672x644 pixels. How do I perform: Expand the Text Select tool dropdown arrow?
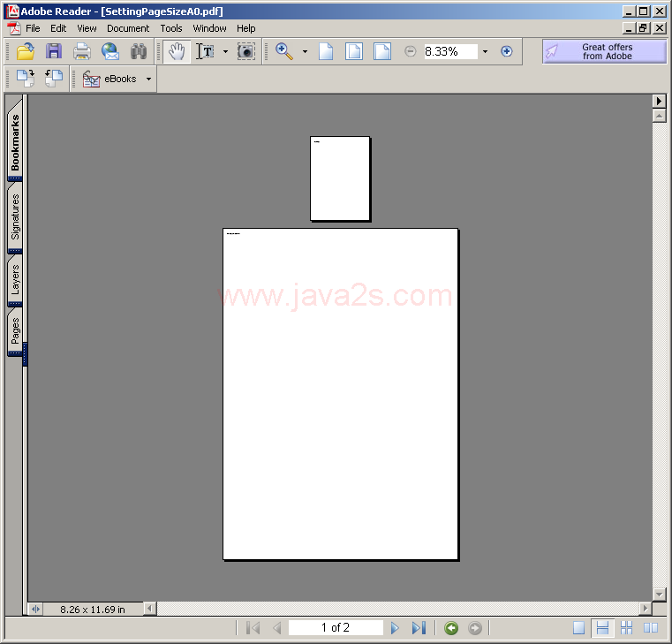pyautogui.click(x=225, y=52)
